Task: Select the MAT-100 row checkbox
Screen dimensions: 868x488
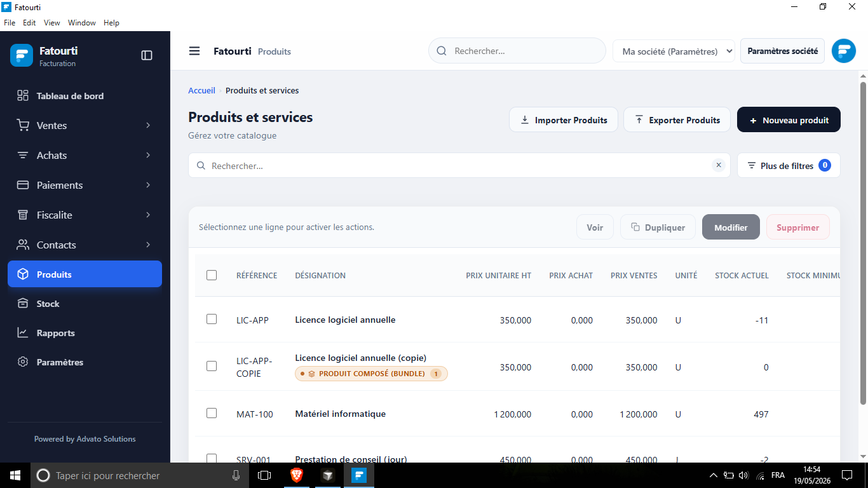Action: point(212,413)
